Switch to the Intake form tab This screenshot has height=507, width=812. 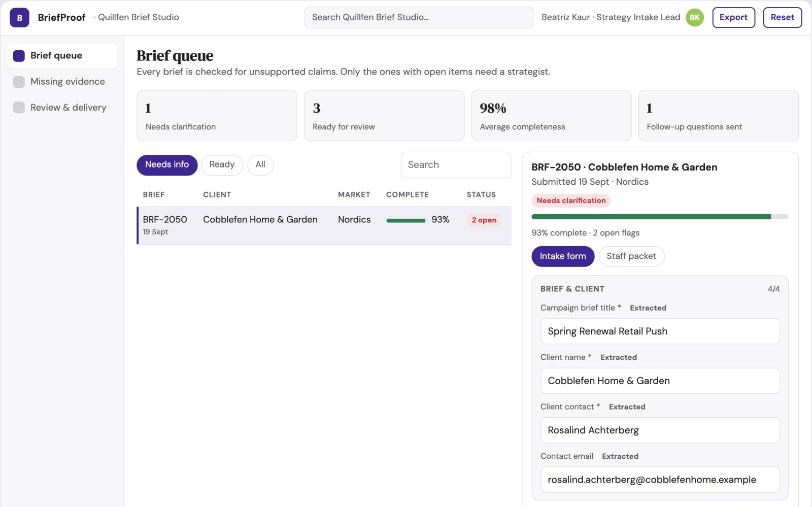(563, 256)
